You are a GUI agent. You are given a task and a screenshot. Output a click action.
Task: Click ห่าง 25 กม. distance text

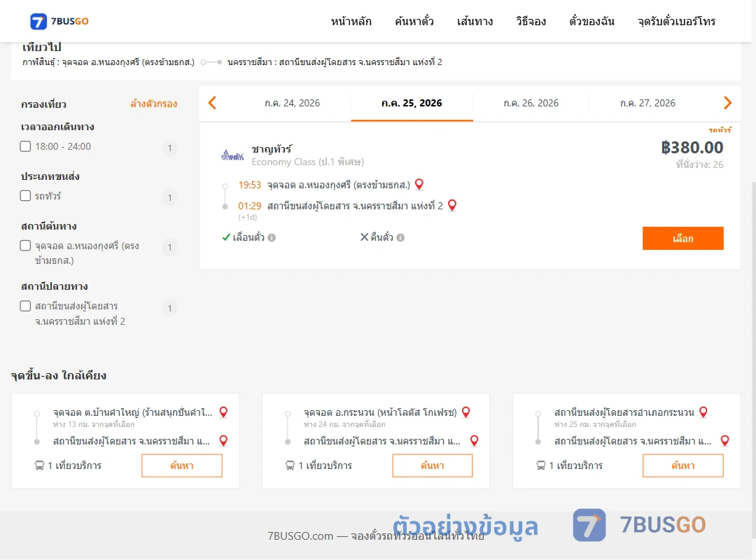595,424
